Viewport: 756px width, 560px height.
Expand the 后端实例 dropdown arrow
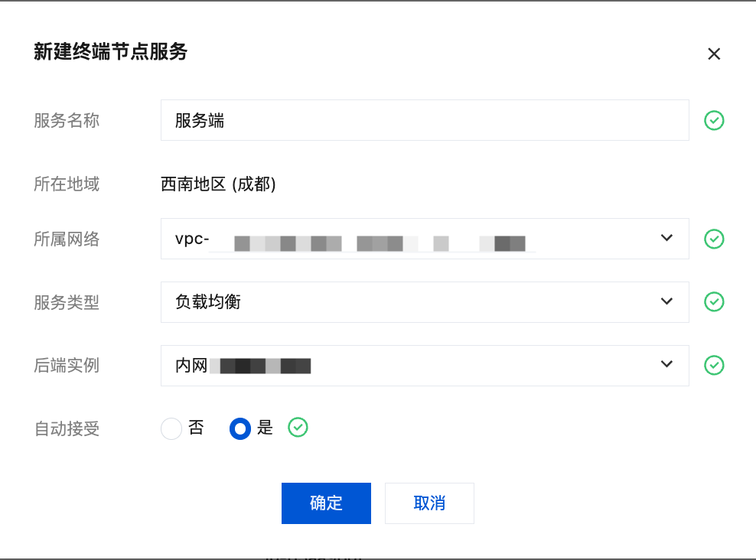coord(666,364)
